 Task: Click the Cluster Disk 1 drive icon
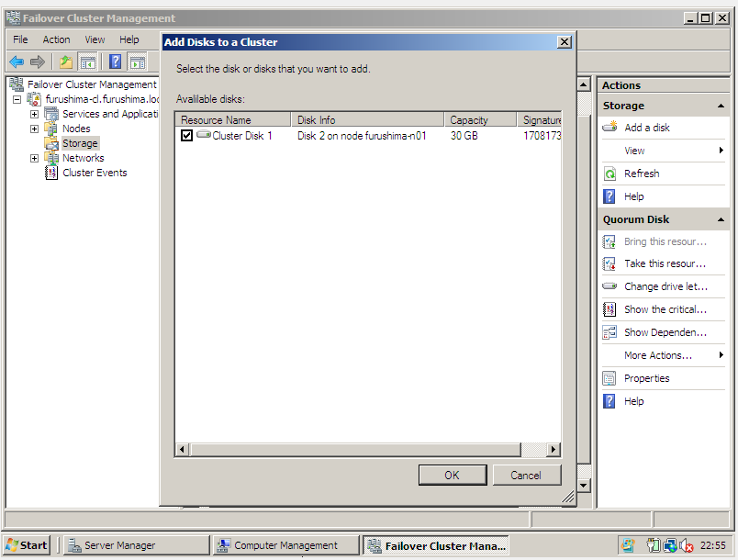204,135
